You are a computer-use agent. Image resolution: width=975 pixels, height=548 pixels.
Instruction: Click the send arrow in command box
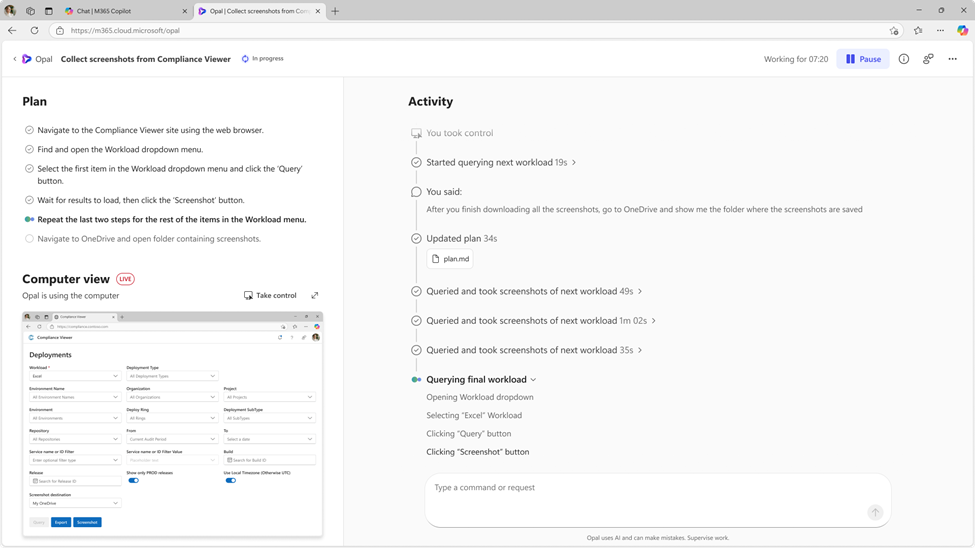coord(875,512)
